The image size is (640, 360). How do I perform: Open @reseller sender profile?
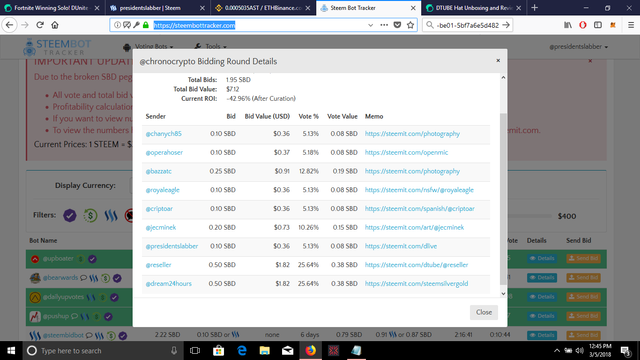[158, 265]
